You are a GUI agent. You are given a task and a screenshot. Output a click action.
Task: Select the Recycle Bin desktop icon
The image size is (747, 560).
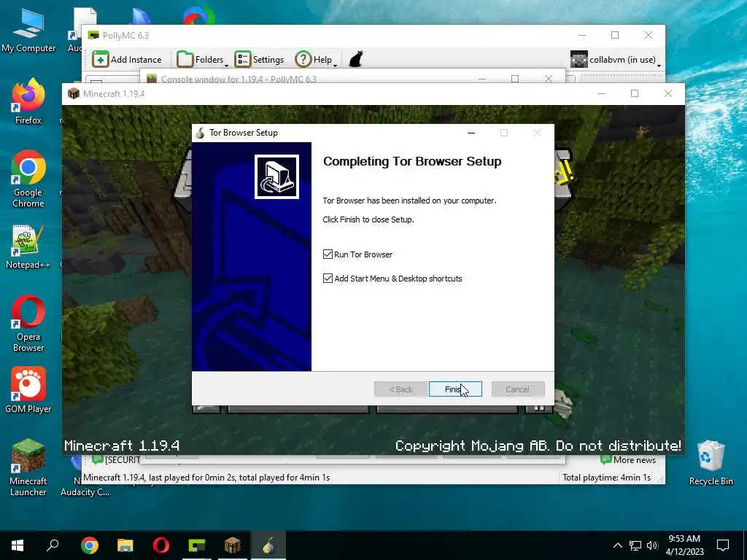(x=711, y=463)
